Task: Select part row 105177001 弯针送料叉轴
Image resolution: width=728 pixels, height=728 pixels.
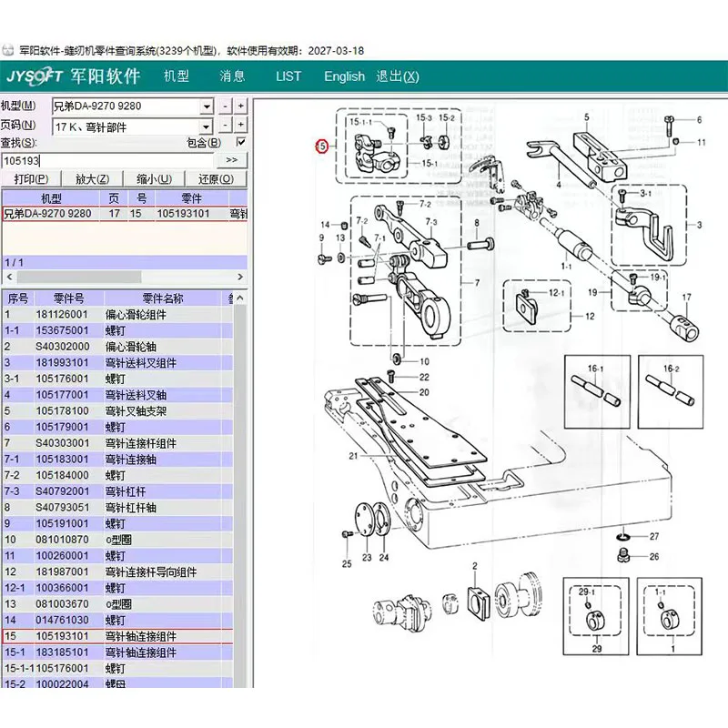Action: pos(117,395)
